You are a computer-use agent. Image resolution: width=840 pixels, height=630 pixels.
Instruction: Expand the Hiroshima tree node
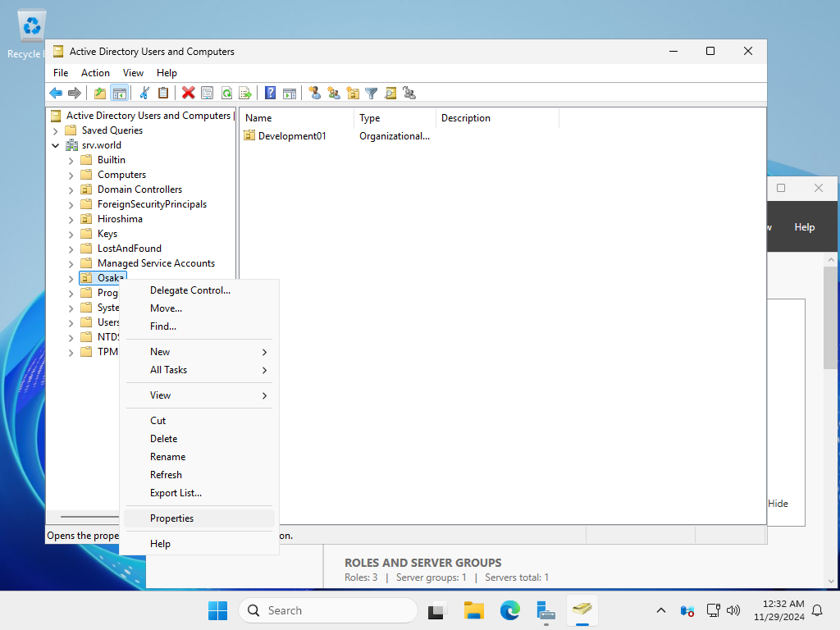71,219
